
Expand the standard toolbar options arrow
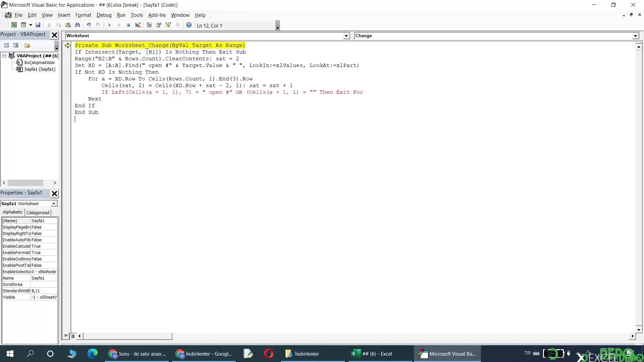click(x=278, y=26)
